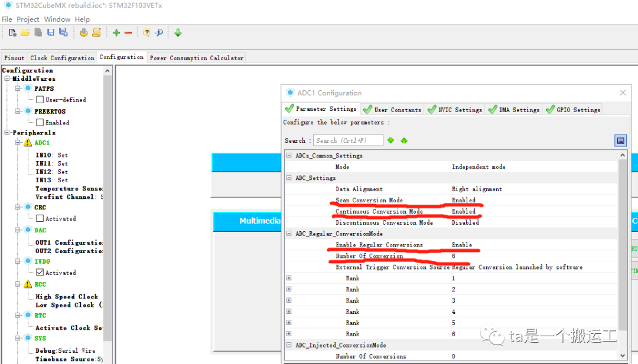Click the green download arrow toolbar icon
This screenshot has height=364, width=638.
pyautogui.click(x=178, y=32)
